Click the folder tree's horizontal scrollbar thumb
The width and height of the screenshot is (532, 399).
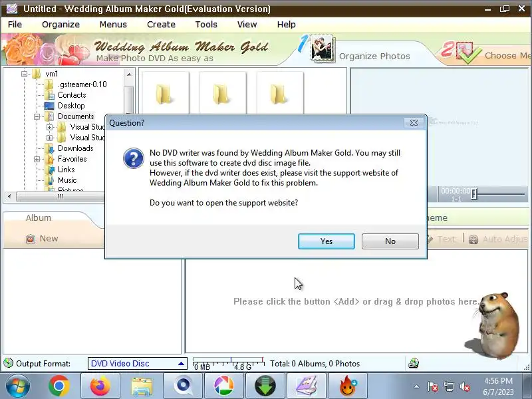[x=61, y=196]
